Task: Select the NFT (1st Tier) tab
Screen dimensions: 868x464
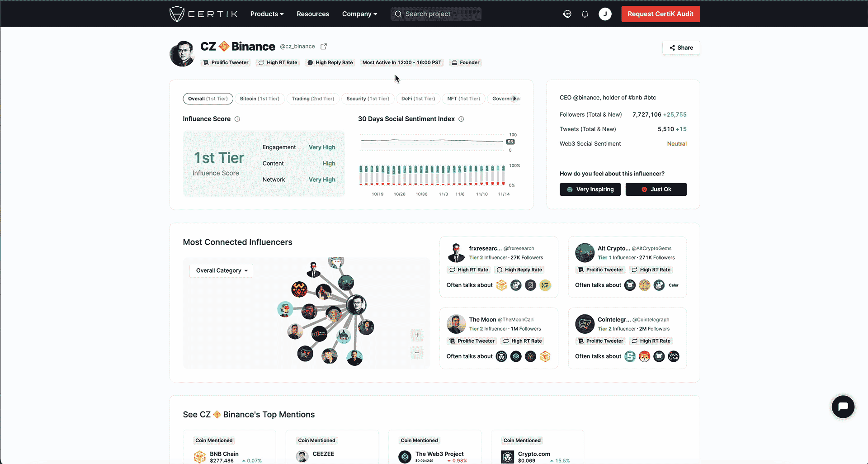Action: point(464,99)
